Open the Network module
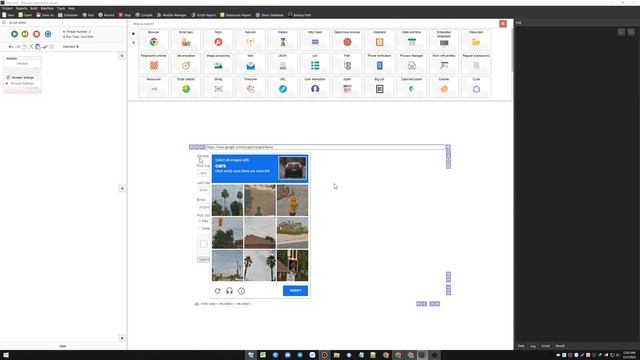The width and height of the screenshot is (640, 360). pos(251,40)
